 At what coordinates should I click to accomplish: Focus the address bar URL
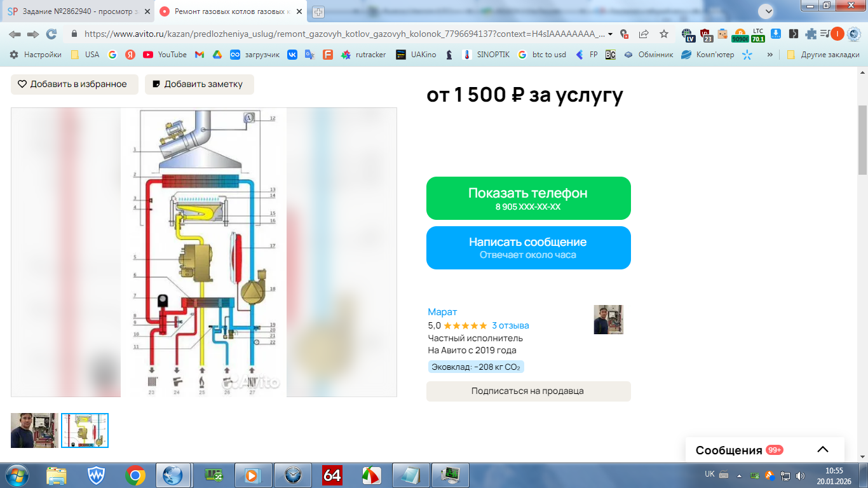pyautogui.click(x=343, y=34)
